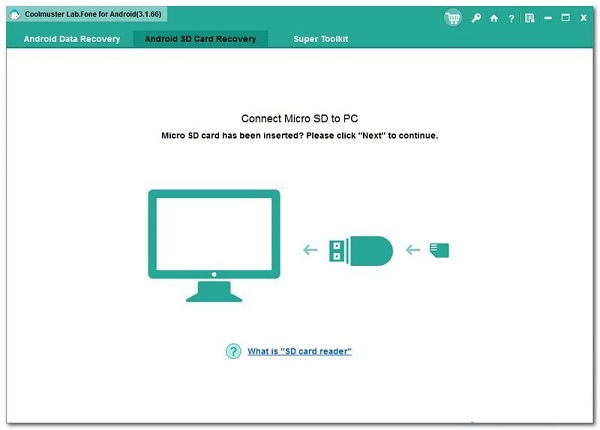This screenshot has width=600, height=430.
Task: Click the SD card reader illustration
Action: (x=360, y=249)
